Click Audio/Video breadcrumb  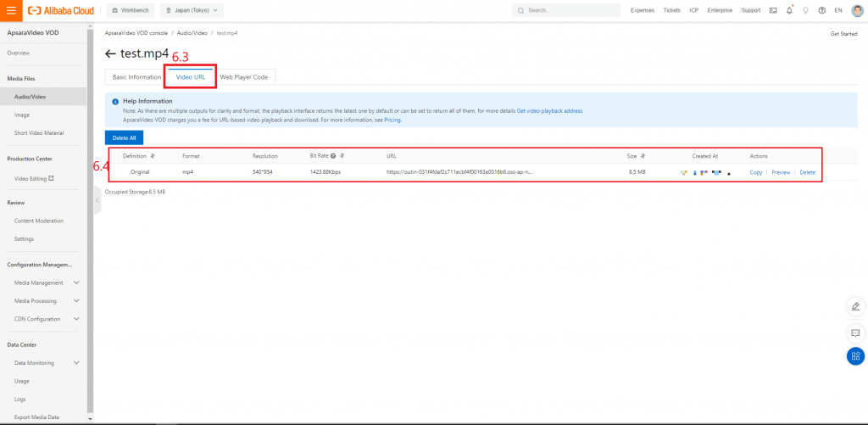[192, 33]
